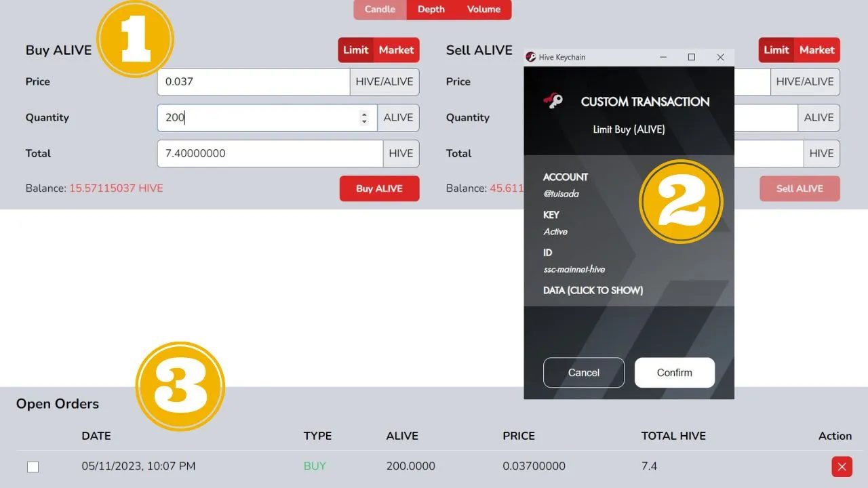Screen dimensions: 868x488
Task: Increase buy quantity with stepper up arrow
Action: point(364,114)
